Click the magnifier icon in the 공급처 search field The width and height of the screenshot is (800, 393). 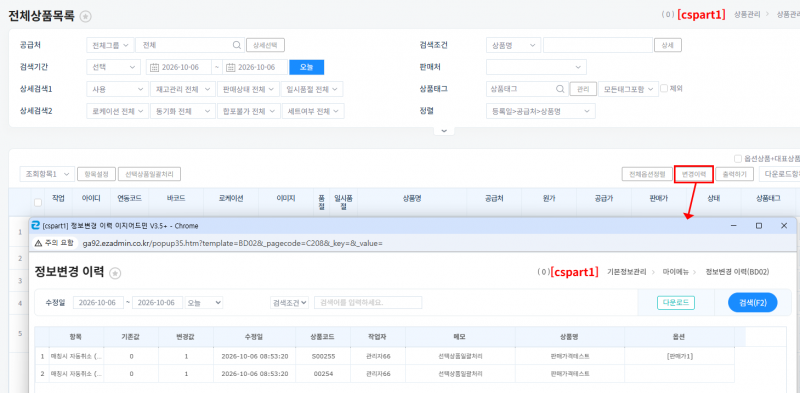(237, 45)
